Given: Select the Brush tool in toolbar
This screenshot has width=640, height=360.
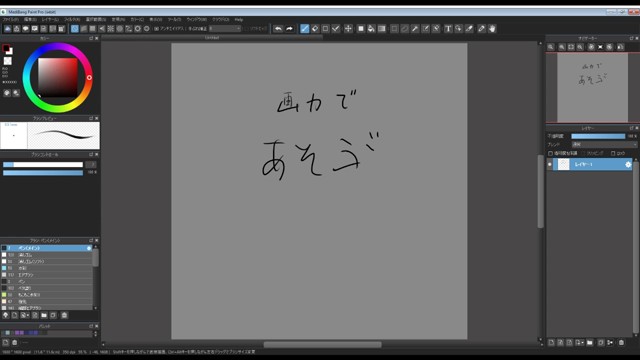Looking at the screenshot, I should 304,29.
